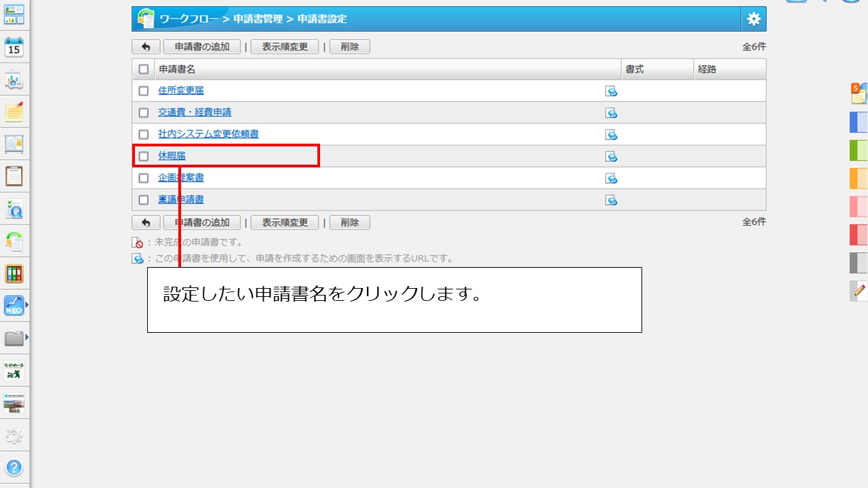The height and width of the screenshot is (488, 868).
Task: Expand the arrow beside the NEO icon
Action: pos(27,306)
